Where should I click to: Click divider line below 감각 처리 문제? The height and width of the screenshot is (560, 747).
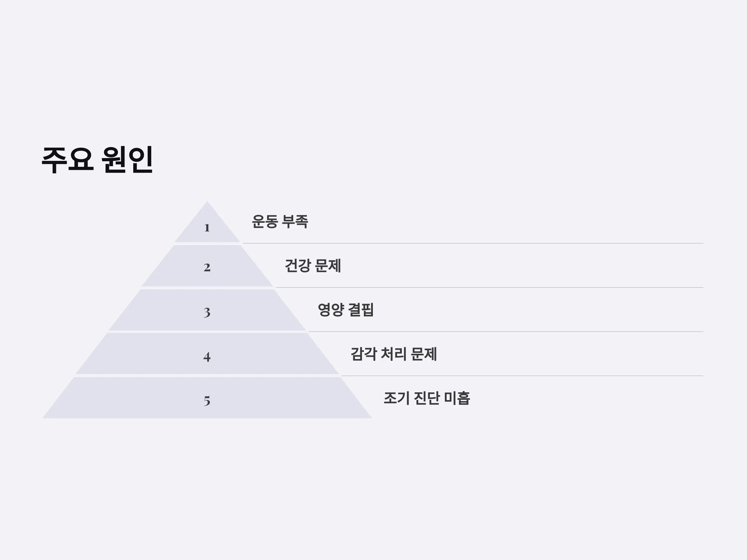522,376
